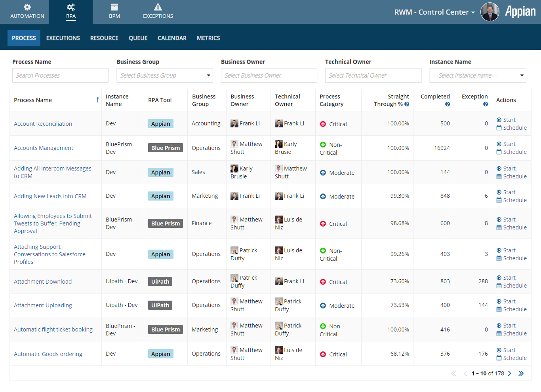Click UiPath tag in Attachment Download row
The image size is (541, 392).
coord(160,282)
